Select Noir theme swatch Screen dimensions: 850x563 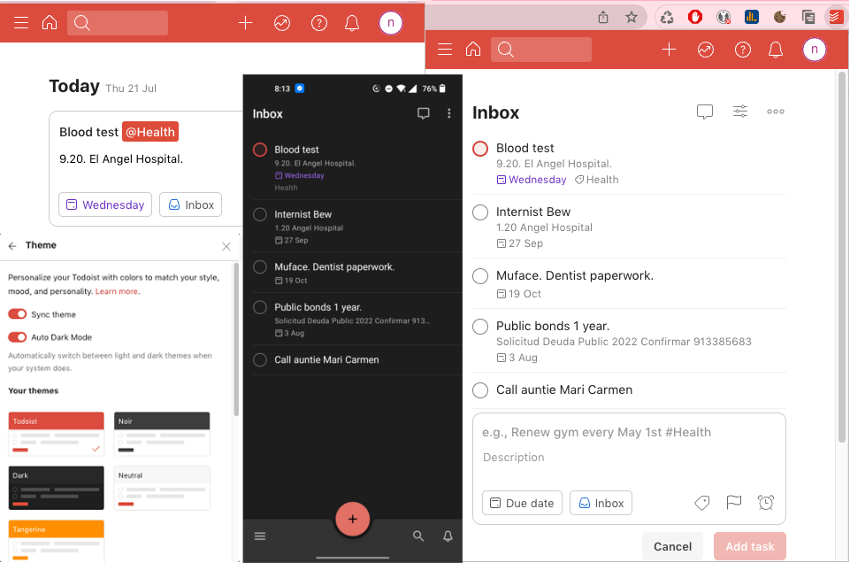point(162,434)
